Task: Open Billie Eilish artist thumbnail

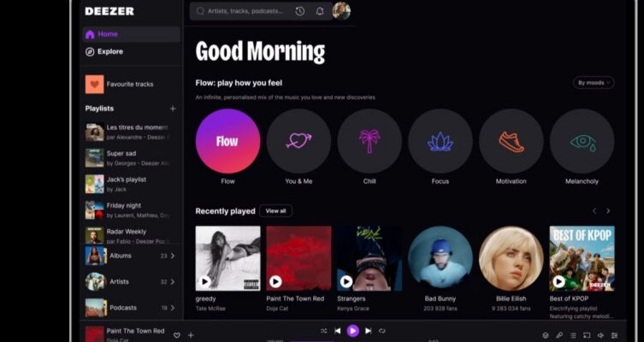Action: click(511, 258)
